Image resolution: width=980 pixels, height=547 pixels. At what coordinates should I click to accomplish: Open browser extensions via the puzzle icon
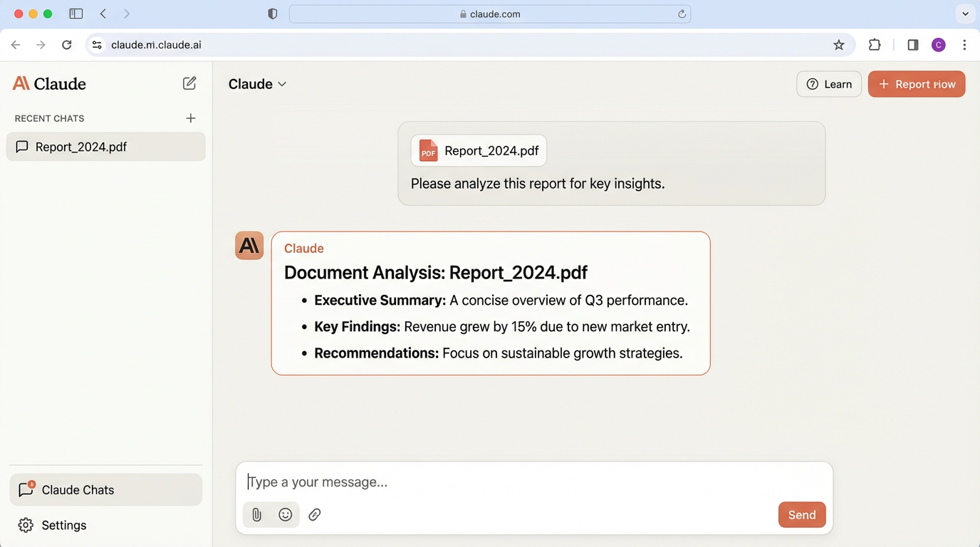pos(875,44)
